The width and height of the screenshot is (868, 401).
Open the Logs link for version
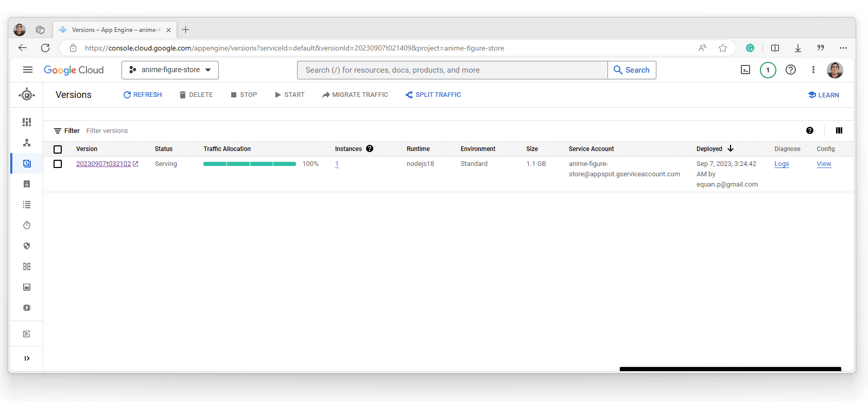[x=782, y=164]
